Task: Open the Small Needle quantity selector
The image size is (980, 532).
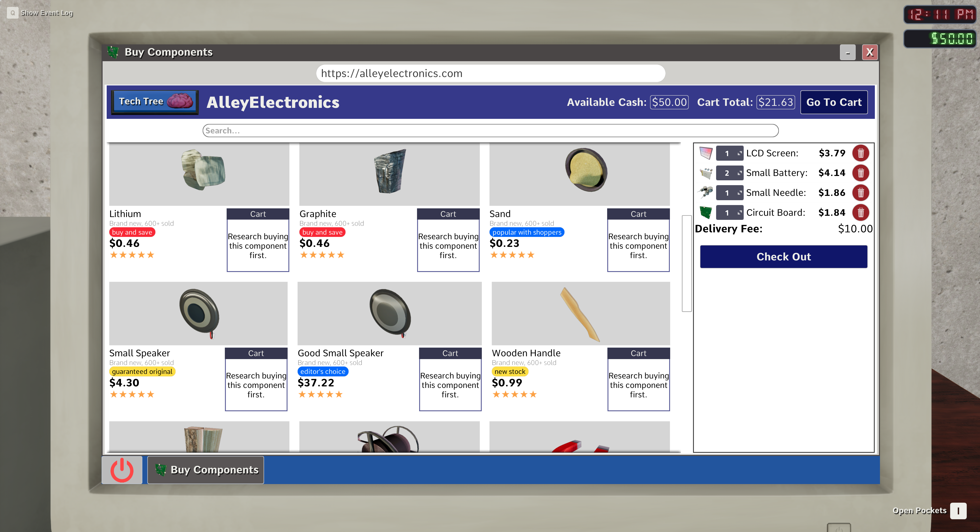Action: pyautogui.click(x=729, y=193)
